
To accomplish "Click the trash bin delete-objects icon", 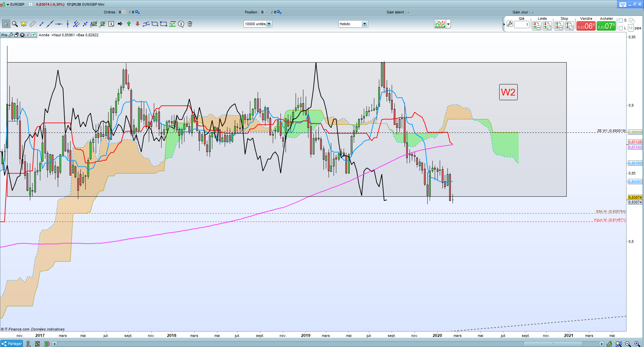I will [x=190, y=24].
